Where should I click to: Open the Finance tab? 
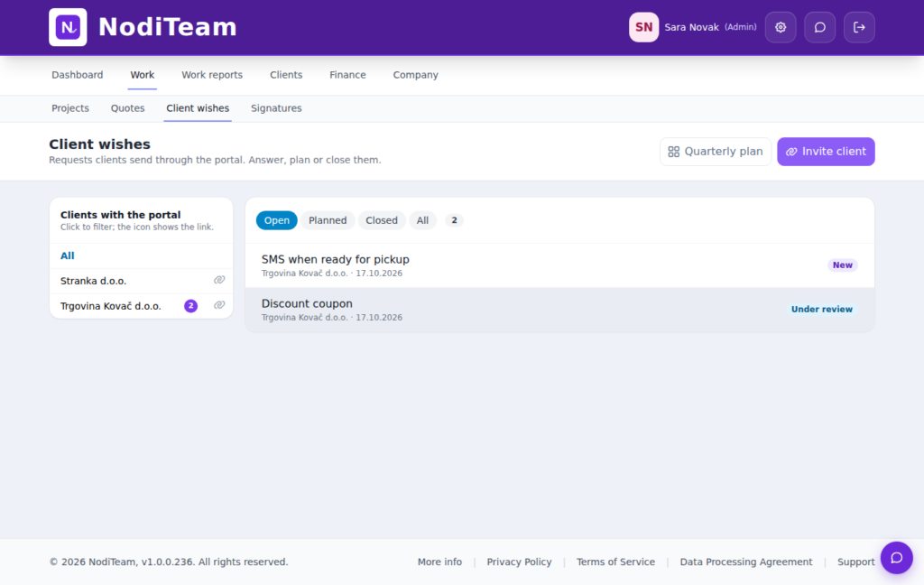point(347,75)
